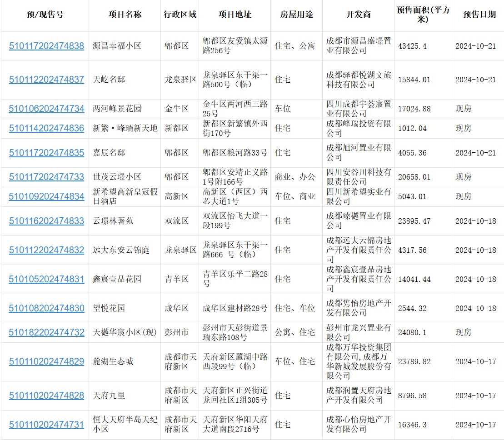Click usage cell 商业、办公
504x441 pixels.
(295, 177)
